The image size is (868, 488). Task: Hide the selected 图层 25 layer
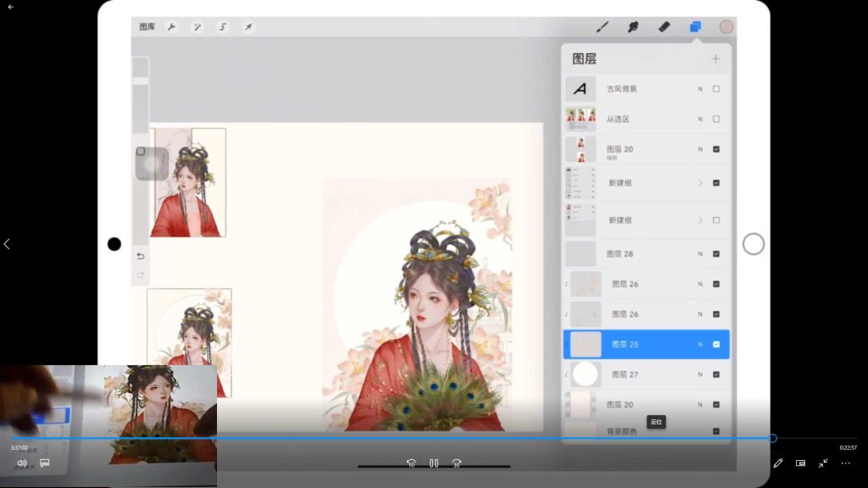[x=716, y=345]
